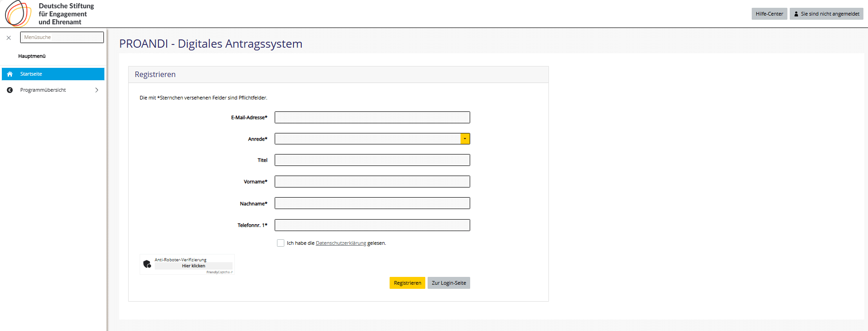Open the Datenschutzerklärung link
This screenshot has width=868, height=331.
[x=341, y=243]
